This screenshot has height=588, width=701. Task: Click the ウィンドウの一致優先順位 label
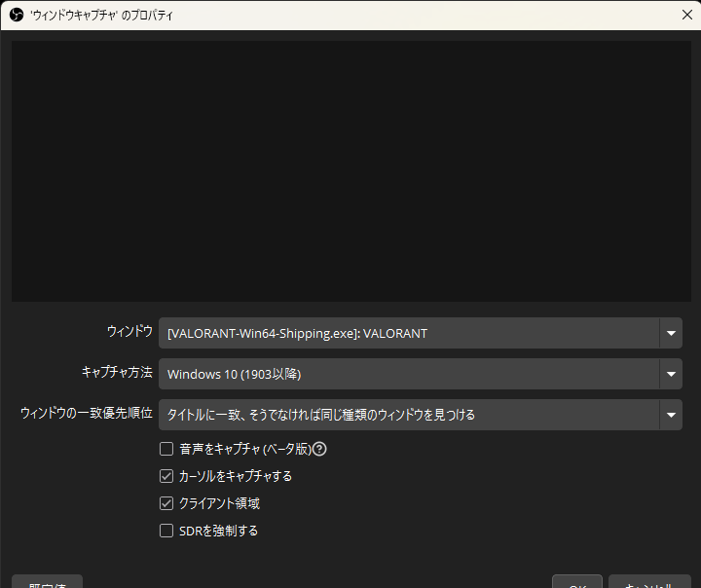click(87, 413)
